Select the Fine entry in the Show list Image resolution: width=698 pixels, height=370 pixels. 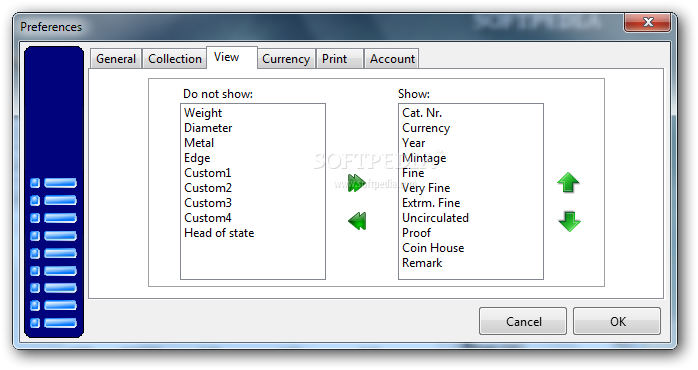point(471,173)
